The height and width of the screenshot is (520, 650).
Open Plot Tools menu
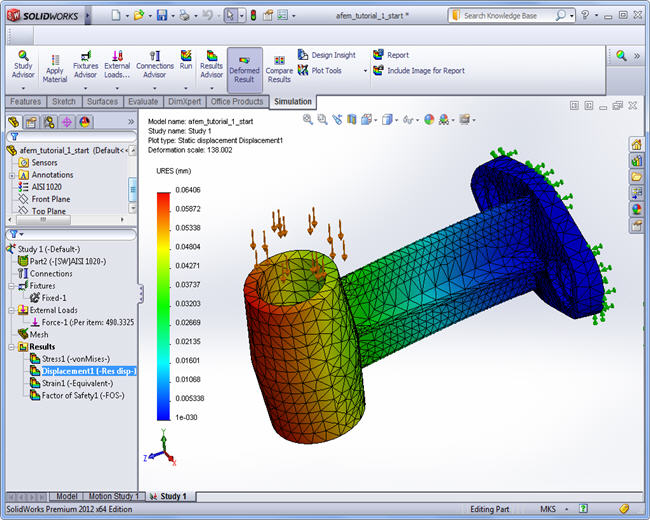[x=320, y=70]
